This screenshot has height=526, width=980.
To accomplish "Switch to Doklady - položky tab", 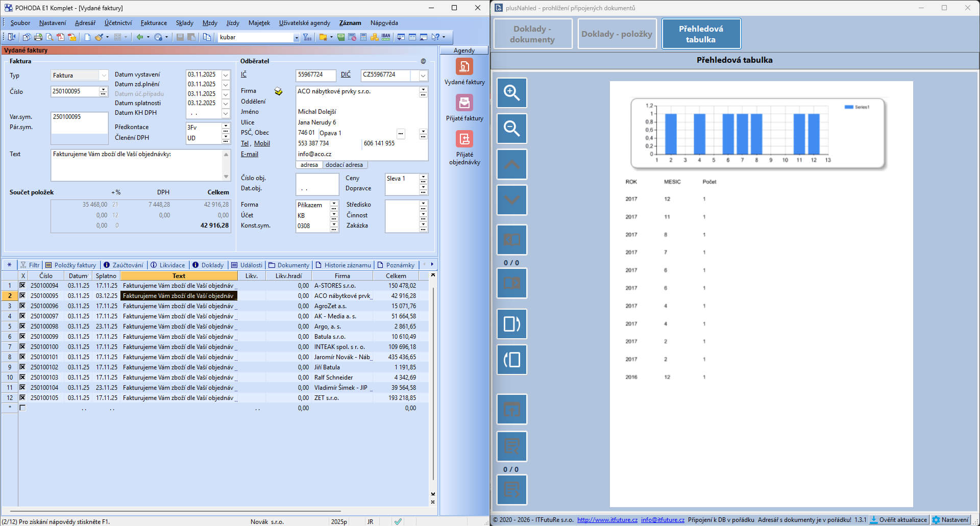I will [x=617, y=34].
